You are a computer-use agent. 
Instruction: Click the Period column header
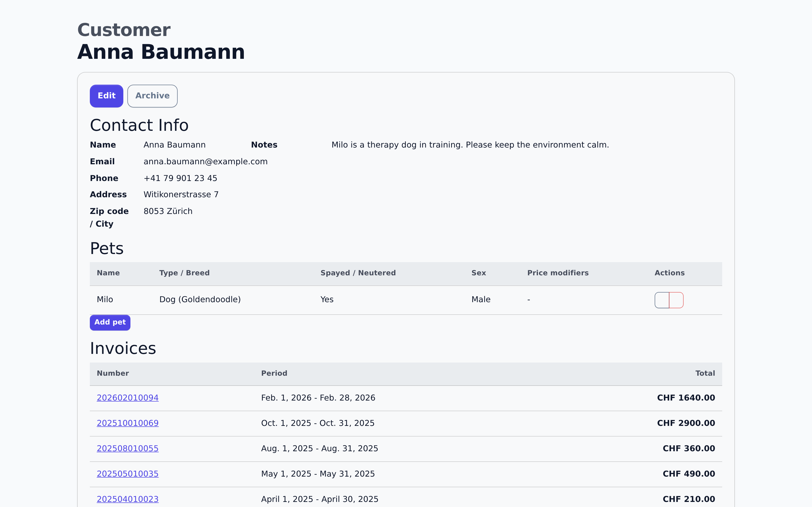point(274,373)
